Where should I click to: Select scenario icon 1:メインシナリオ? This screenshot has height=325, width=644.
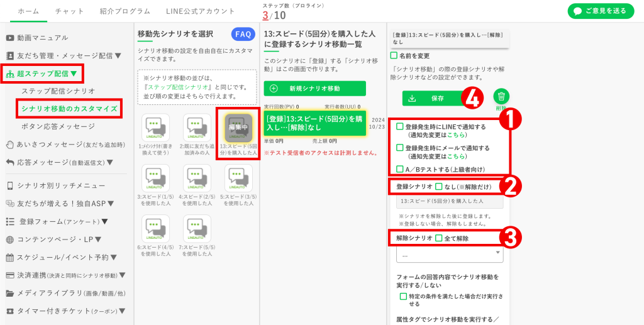coord(156,127)
